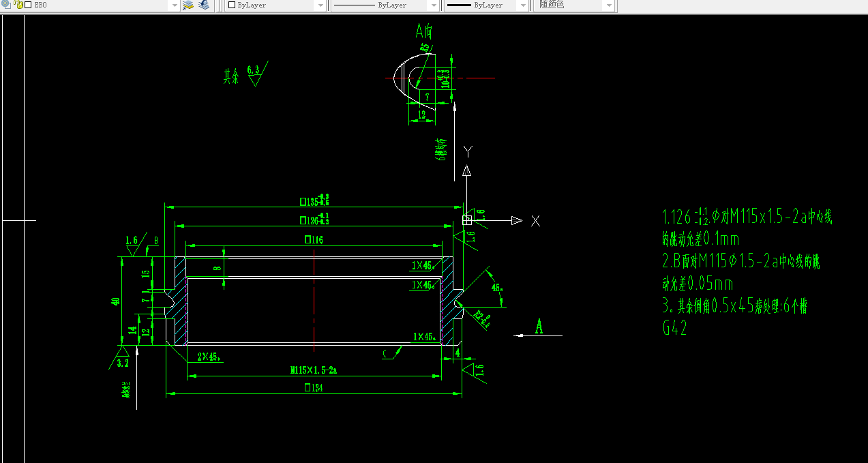The width and height of the screenshot is (868, 463).
Task: Click the Y axis label of UCS
Action: click(468, 151)
